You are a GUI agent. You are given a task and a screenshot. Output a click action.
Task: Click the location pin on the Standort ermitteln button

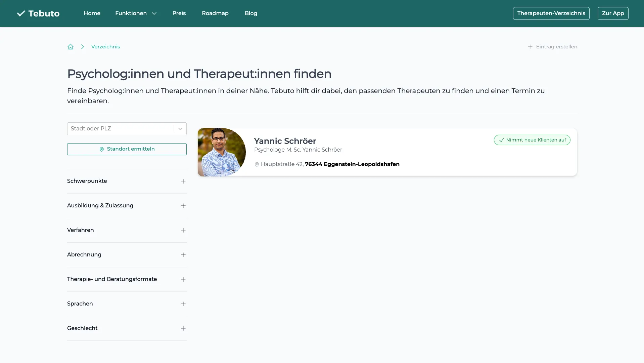tap(101, 149)
